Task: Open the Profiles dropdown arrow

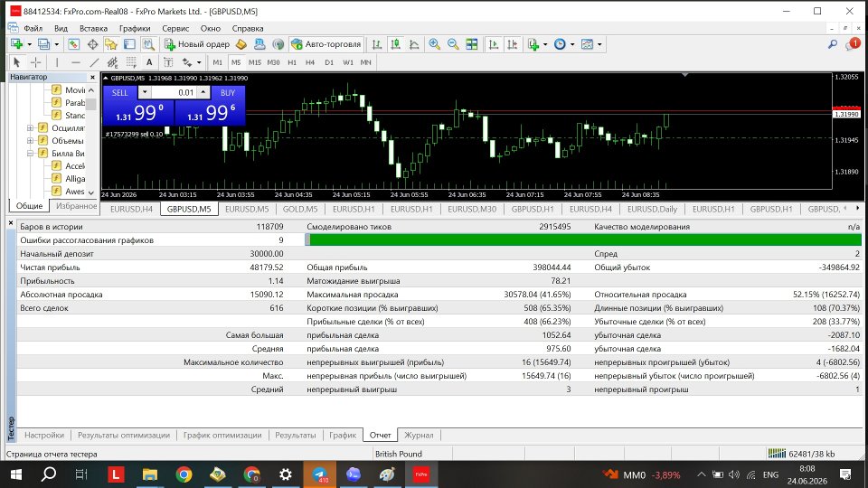Action: [56, 44]
